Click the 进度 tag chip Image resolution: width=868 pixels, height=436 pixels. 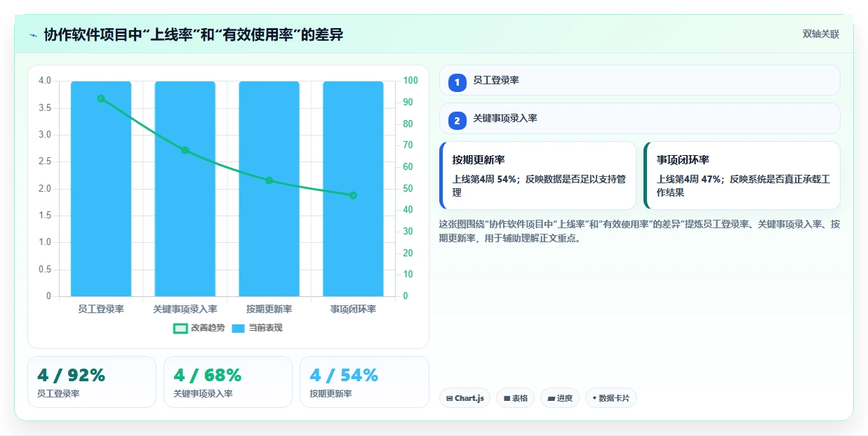point(559,398)
